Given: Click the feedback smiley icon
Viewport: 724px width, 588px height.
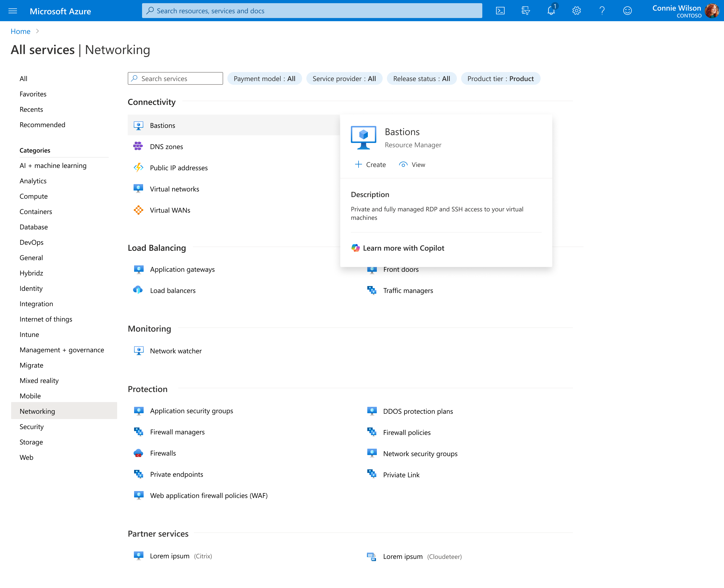Looking at the screenshot, I should (x=627, y=11).
